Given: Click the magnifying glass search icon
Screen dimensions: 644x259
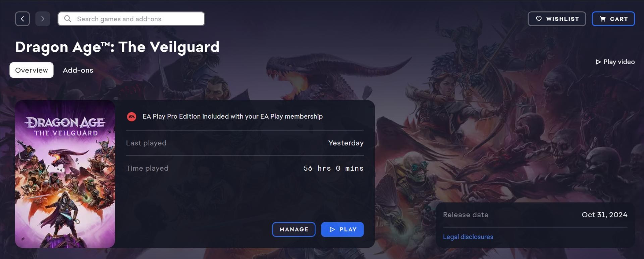Looking at the screenshot, I should [68, 19].
